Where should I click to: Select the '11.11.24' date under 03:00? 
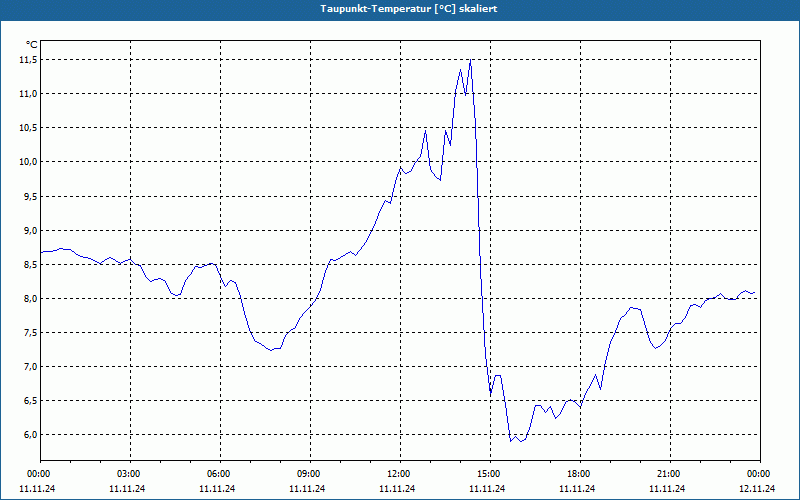(x=127, y=489)
